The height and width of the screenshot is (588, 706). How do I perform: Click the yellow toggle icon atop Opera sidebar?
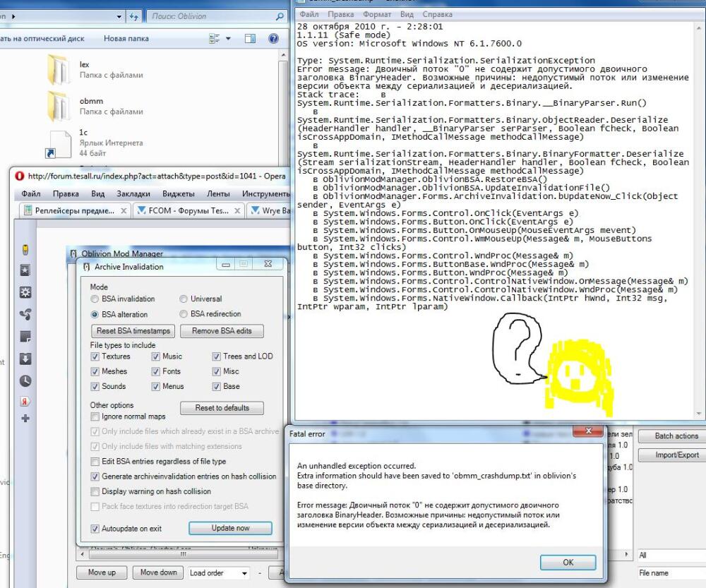click(x=25, y=249)
